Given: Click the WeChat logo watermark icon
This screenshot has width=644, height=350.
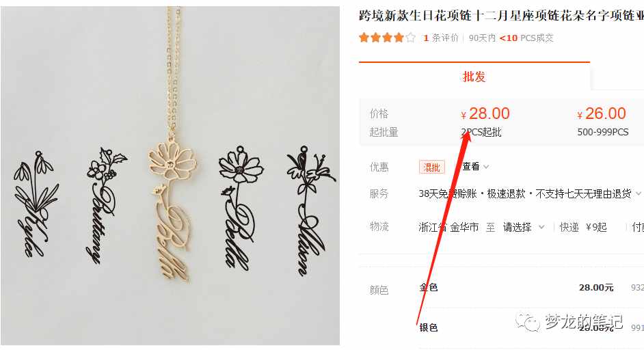Looking at the screenshot, I should 527,321.
